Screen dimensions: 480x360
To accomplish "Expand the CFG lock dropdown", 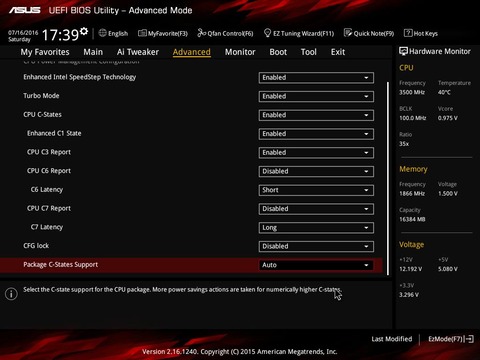I will tap(316, 246).
